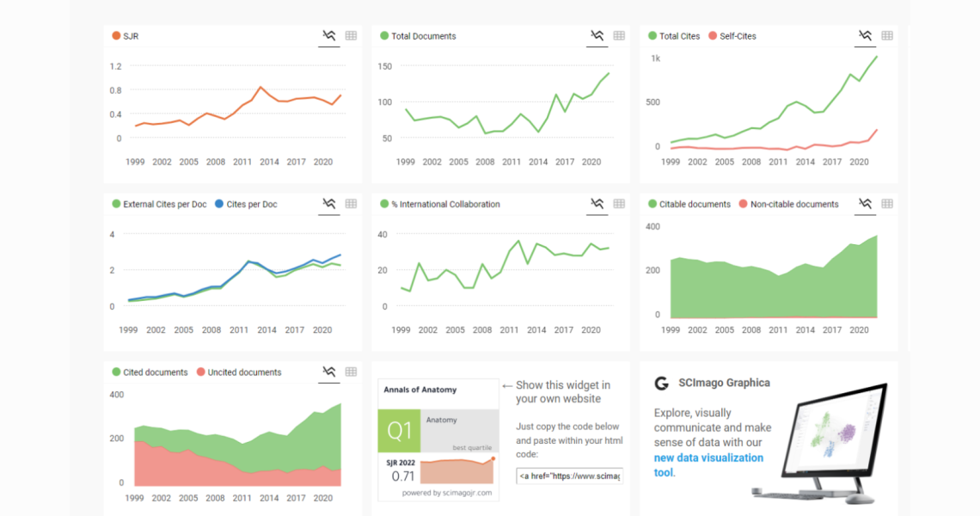Select chart view icon in External Cites per Doc panel
This screenshot has height=516, width=980.
(328, 204)
